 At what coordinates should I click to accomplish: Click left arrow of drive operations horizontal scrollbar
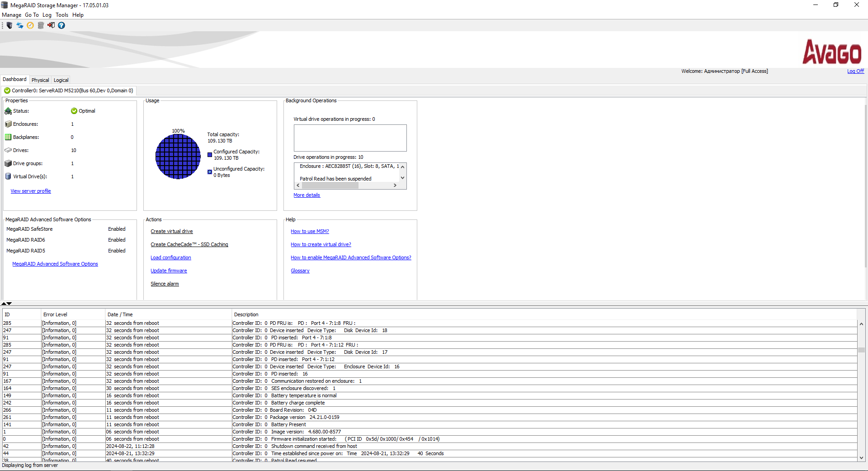(x=298, y=186)
